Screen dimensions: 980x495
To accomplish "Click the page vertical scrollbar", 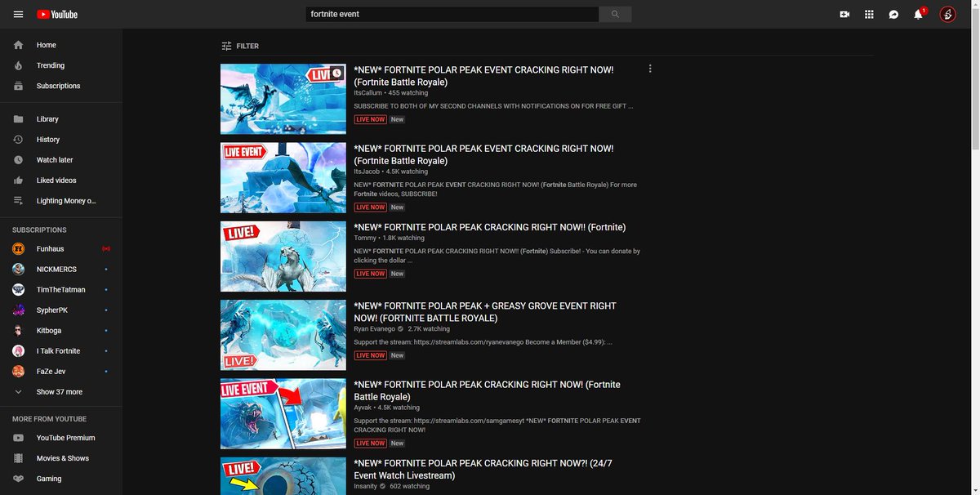I will pyautogui.click(x=975, y=78).
